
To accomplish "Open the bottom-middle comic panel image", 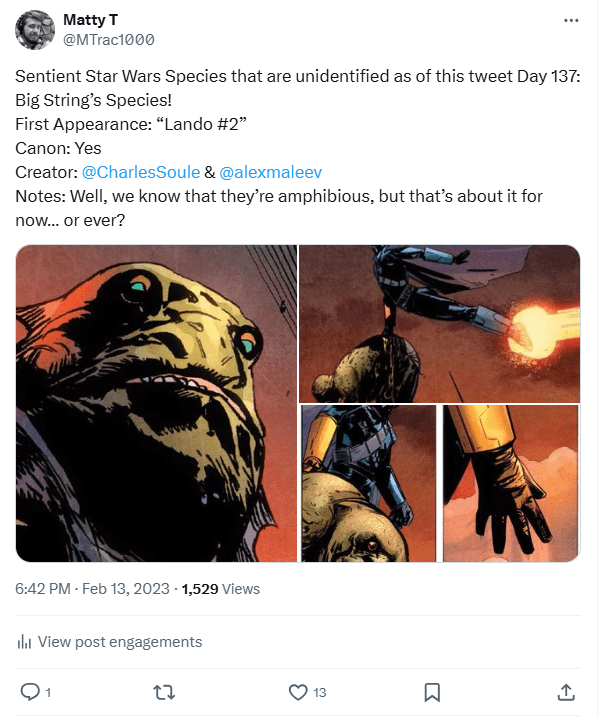I will click(369, 483).
